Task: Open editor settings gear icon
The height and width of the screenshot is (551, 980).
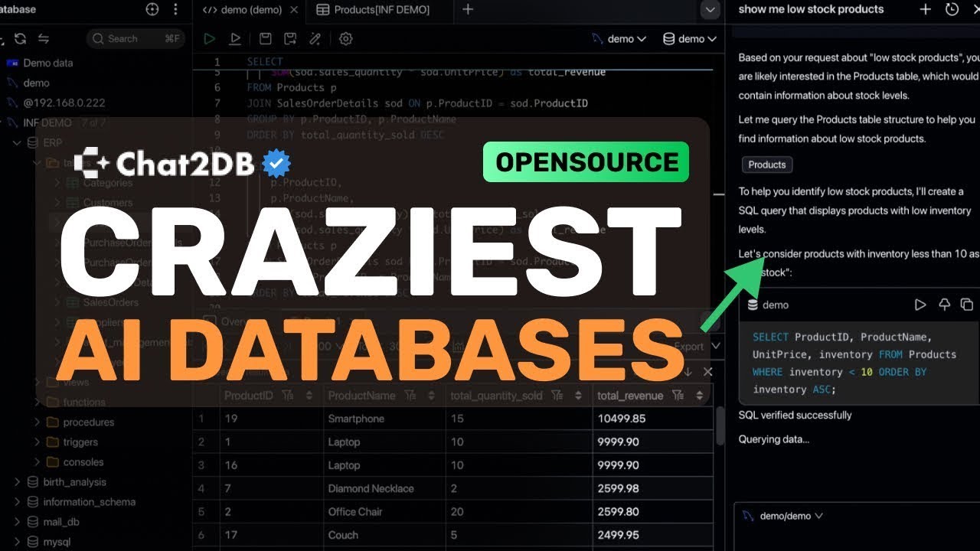Action: 345,38
